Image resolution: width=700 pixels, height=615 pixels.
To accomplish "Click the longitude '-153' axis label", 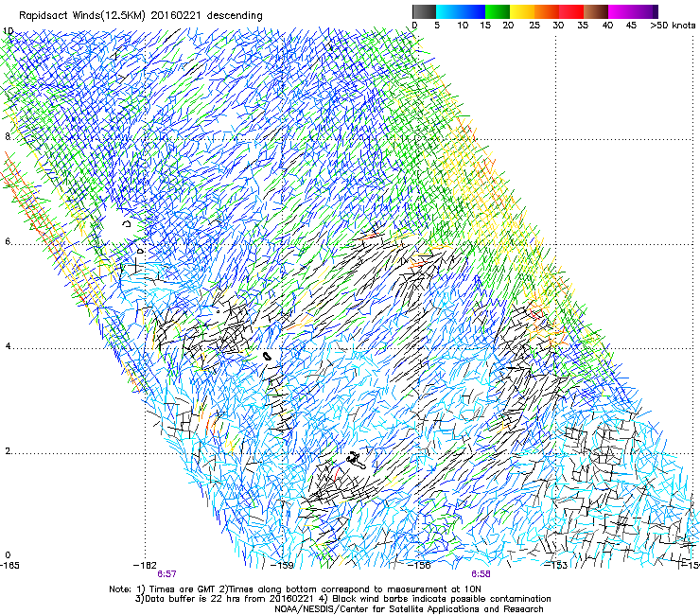I will (556, 565).
